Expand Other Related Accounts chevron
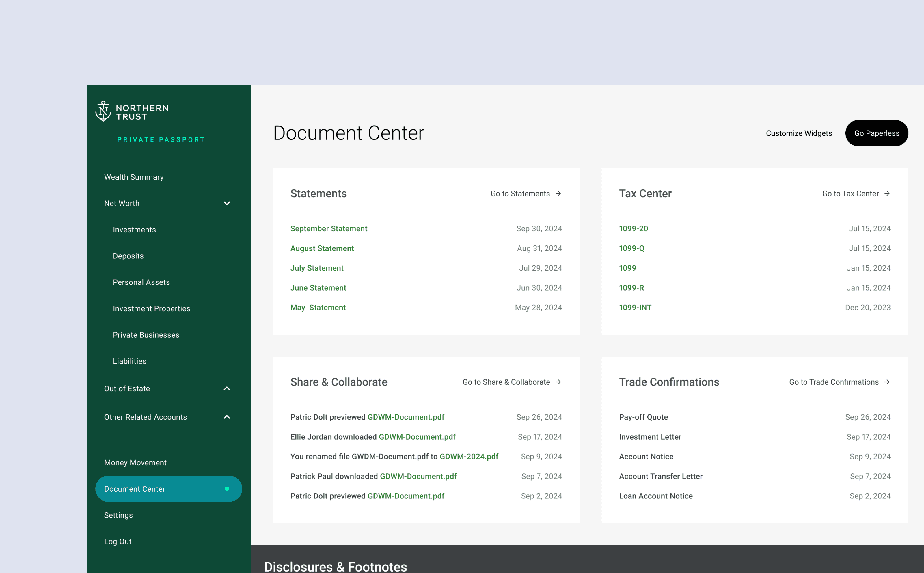924x573 pixels. click(227, 417)
